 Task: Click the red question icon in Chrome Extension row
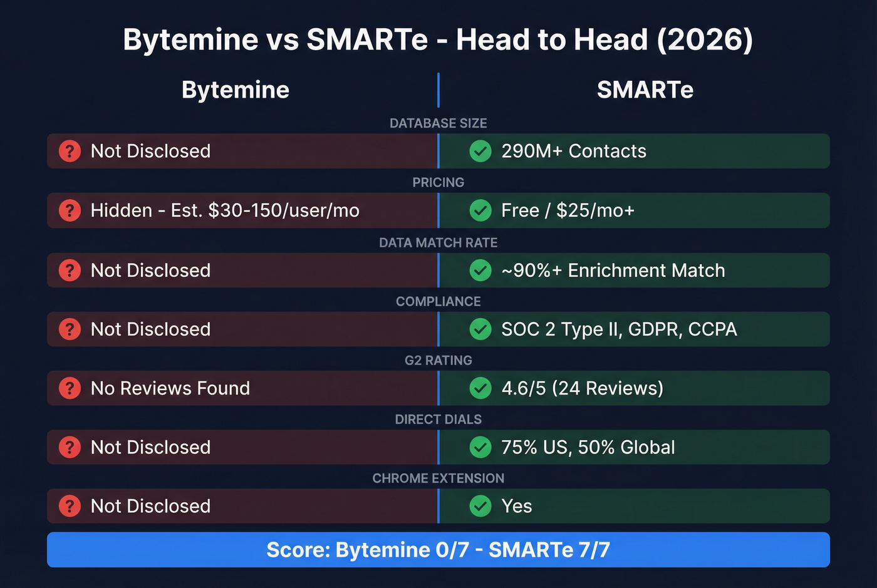click(x=70, y=506)
